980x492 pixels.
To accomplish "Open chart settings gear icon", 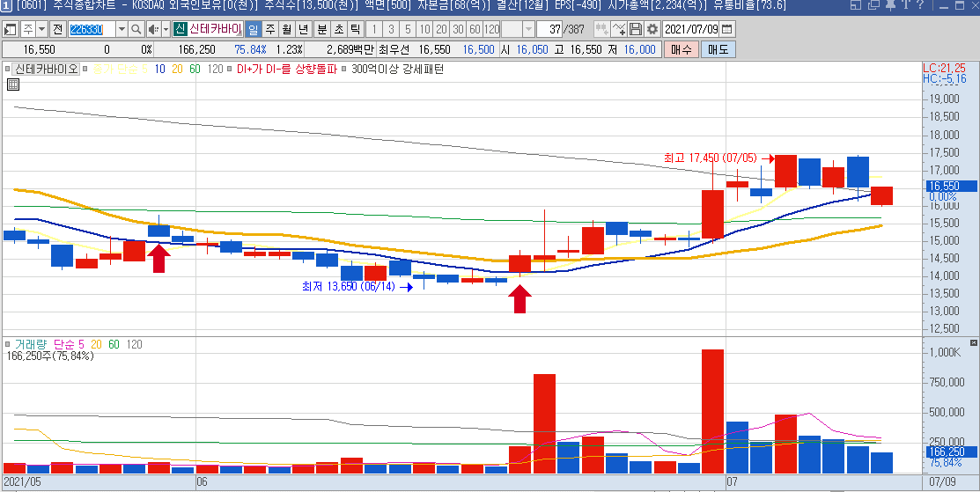I will pos(652,29).
